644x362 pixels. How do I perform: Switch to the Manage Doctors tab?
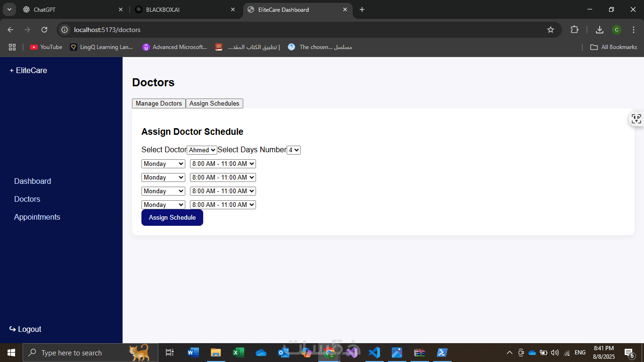(159, 103)
